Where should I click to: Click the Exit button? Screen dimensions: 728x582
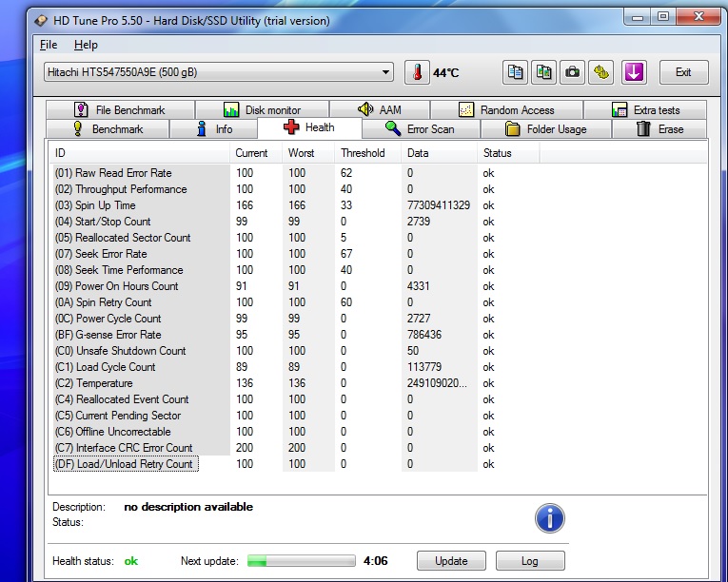pos(684,72)
